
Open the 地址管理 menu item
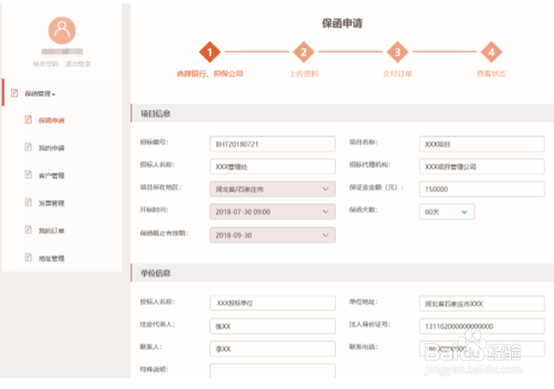coord(52,258)
